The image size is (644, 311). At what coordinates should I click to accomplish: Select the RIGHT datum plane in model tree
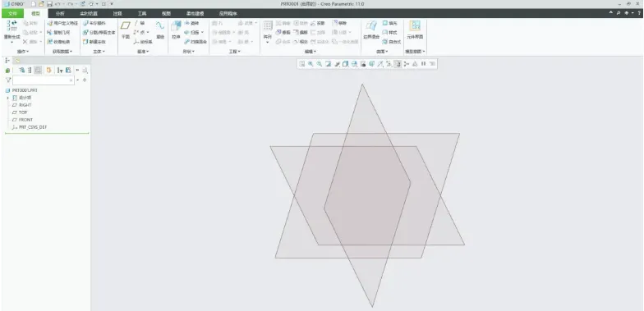21,105
